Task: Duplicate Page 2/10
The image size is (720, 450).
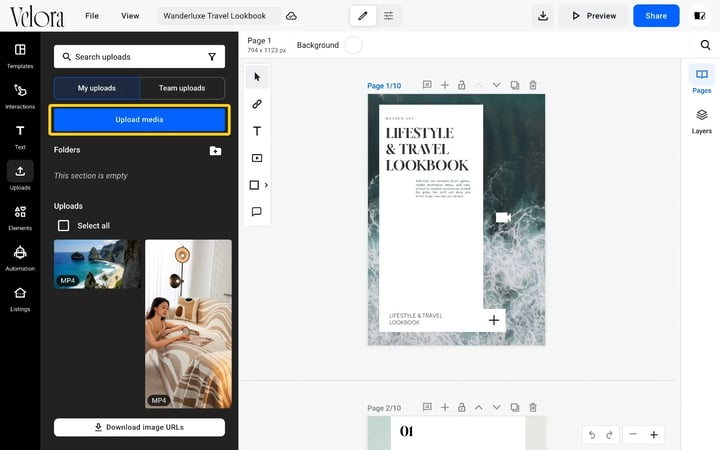Action: [x=515, y=407]
